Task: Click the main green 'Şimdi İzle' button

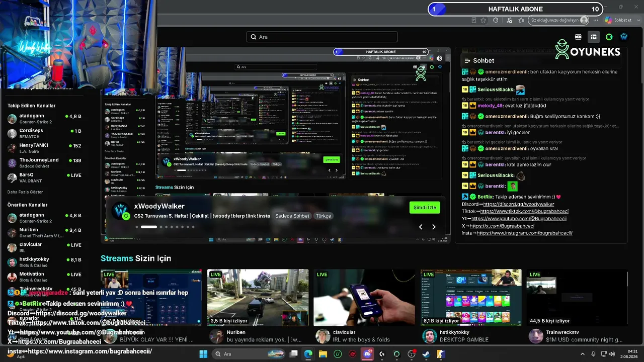Action: coord(425,207)
